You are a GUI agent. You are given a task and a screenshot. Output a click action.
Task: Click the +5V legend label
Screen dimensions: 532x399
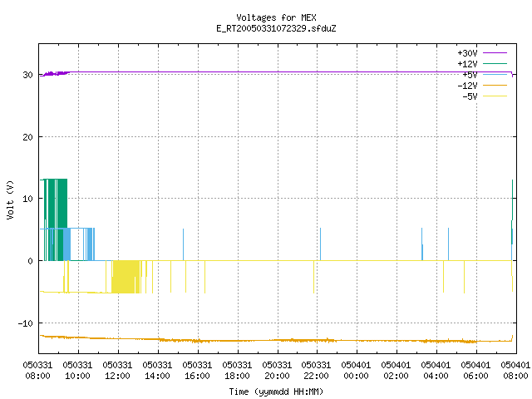[x=470, y=75]
